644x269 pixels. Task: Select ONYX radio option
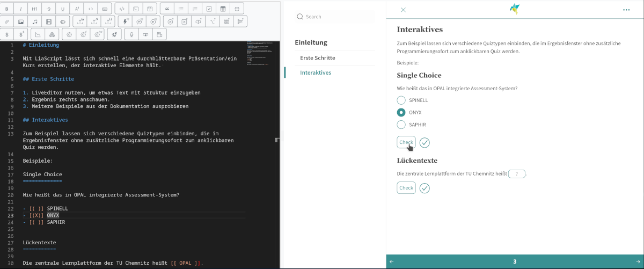pyautogui.click(x=401, y=112)
